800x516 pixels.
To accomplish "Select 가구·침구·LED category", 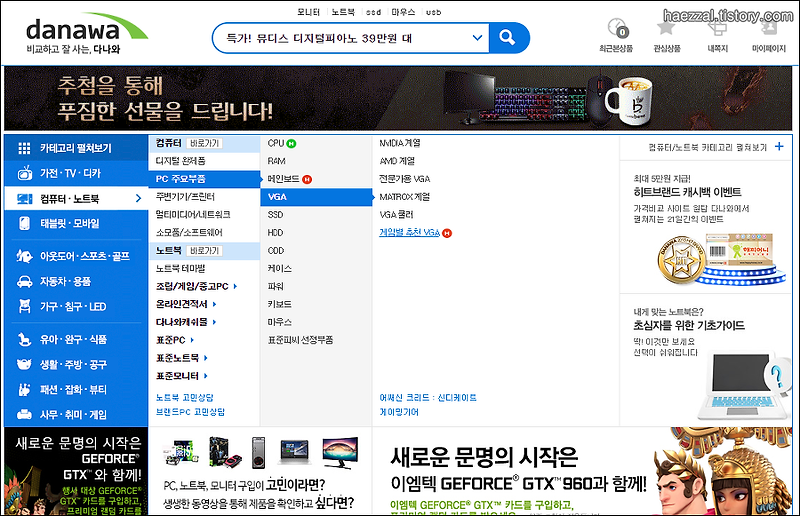I will click(76, 306).
